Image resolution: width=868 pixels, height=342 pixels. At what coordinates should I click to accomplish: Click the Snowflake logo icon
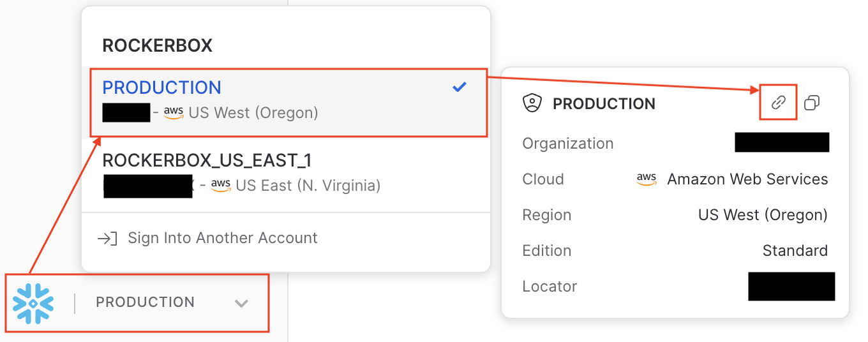[x=33, y=302]
